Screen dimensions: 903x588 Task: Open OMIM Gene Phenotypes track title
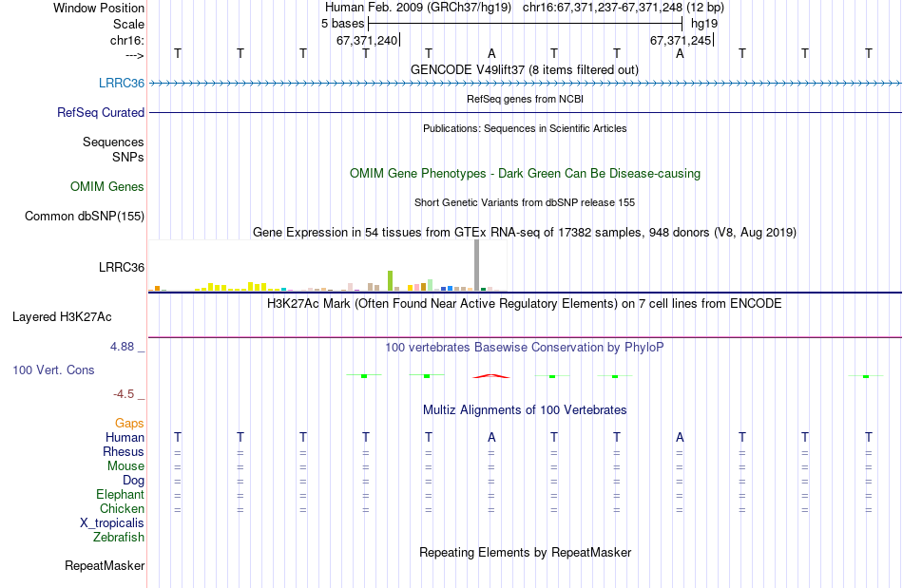tap(525, 173)
